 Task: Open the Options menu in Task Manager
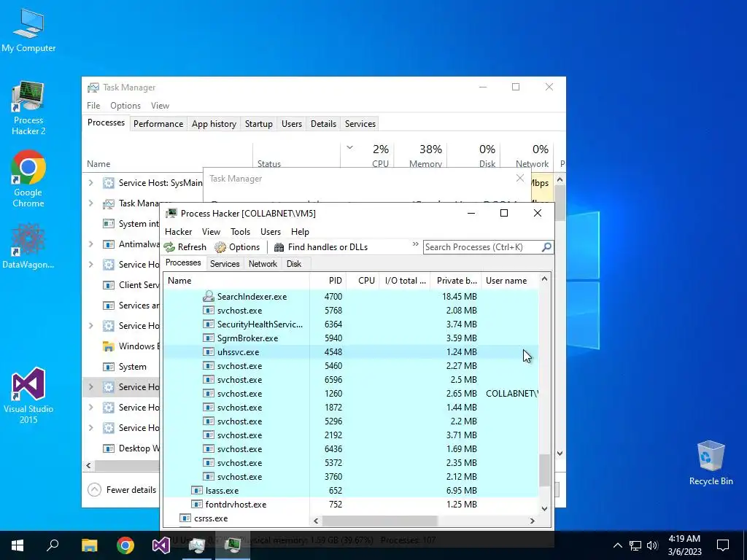coord(125,106)
